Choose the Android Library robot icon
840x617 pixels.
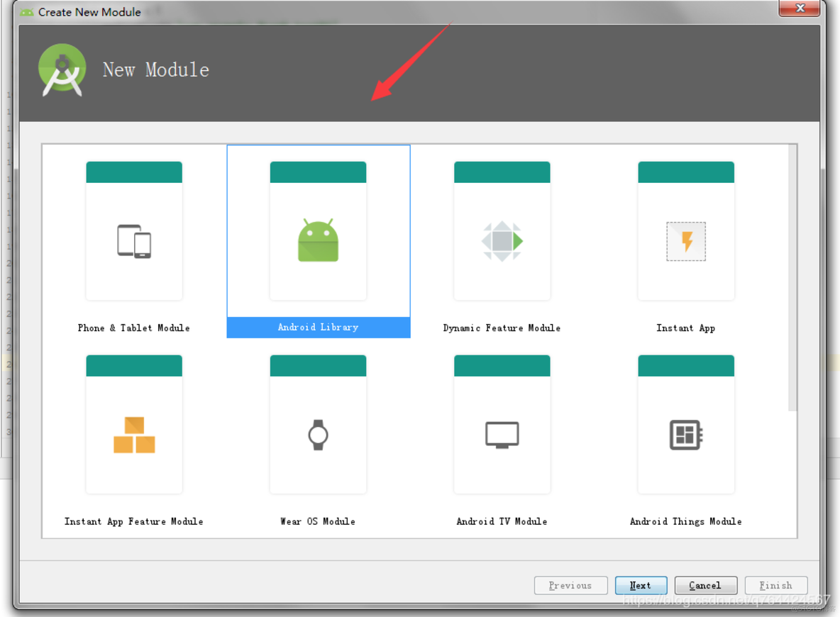click(319, 240)
